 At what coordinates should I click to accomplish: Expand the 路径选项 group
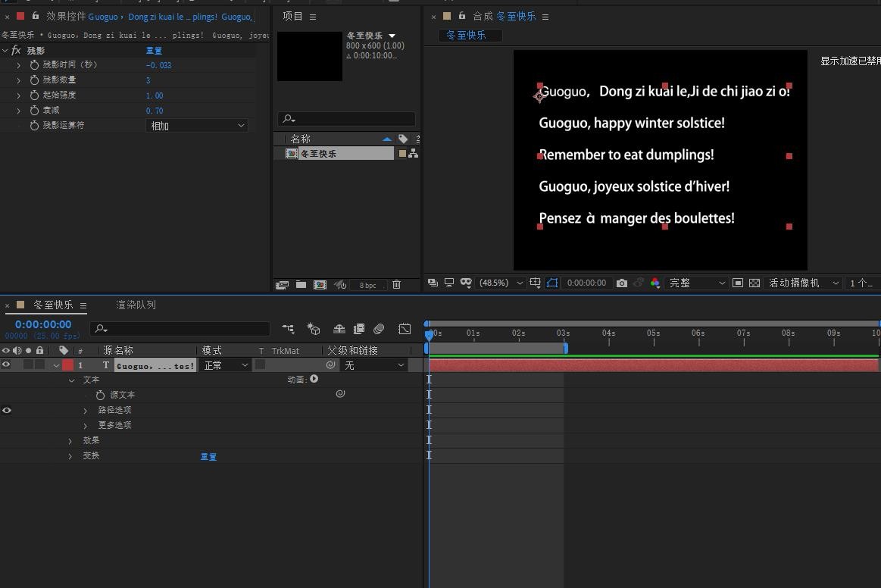coord(86,411)
